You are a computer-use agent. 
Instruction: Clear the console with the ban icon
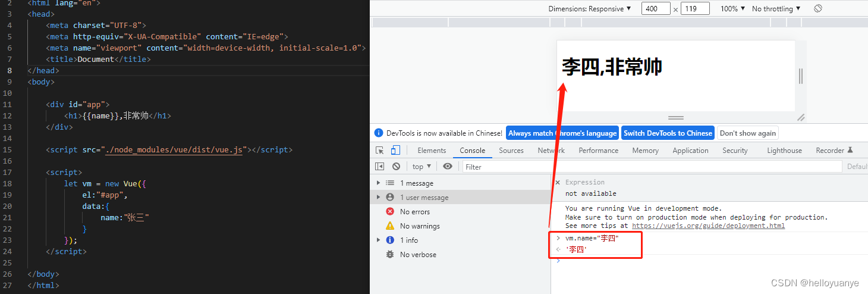coord(396,167)
